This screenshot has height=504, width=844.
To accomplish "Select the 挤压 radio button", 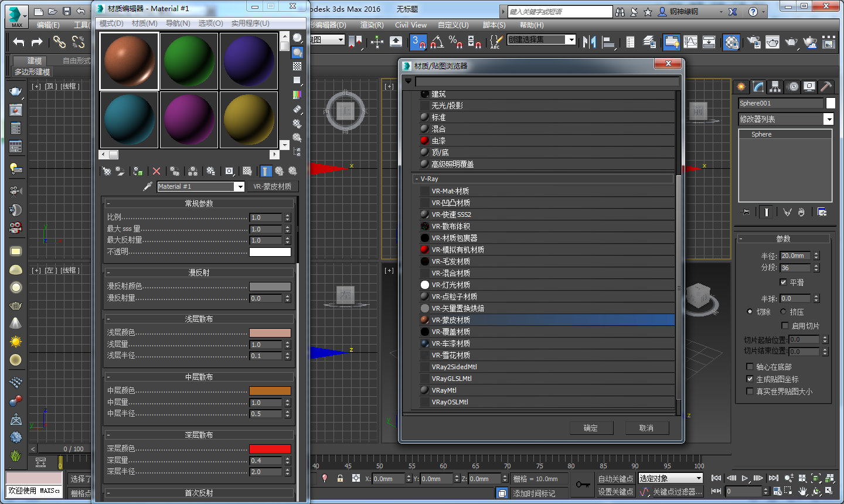I will pyautogui.click(x=783, y=312).
